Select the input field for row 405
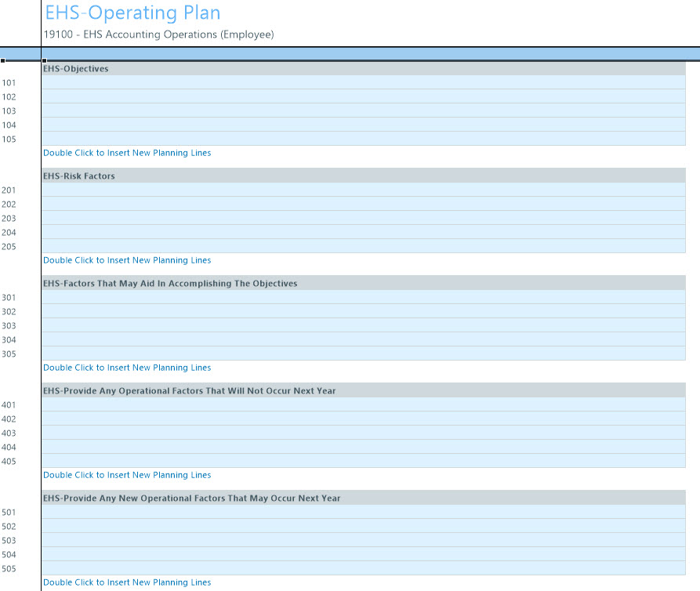 (x=364, y=461)
